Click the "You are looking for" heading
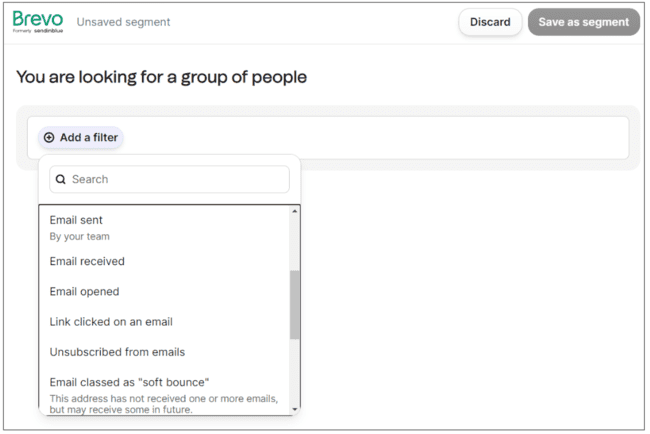Image resolution: width=650 pixels, height=434 pixels. [x=161, y=77]
